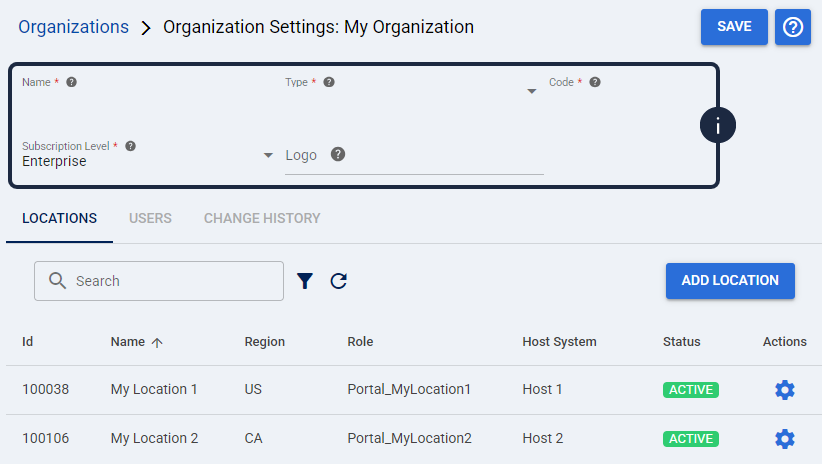Sort by the Status column header

pos(681,342)
